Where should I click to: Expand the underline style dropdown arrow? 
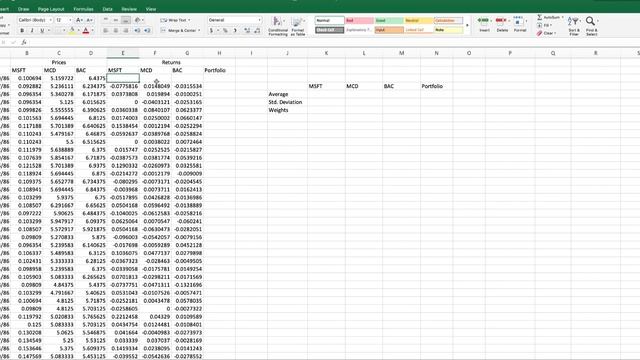(x=49, y=31)
